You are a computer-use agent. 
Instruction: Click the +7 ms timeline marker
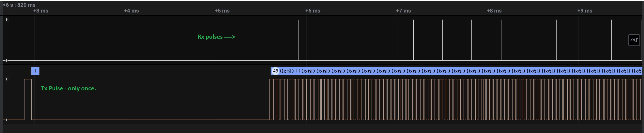(403, 11)
